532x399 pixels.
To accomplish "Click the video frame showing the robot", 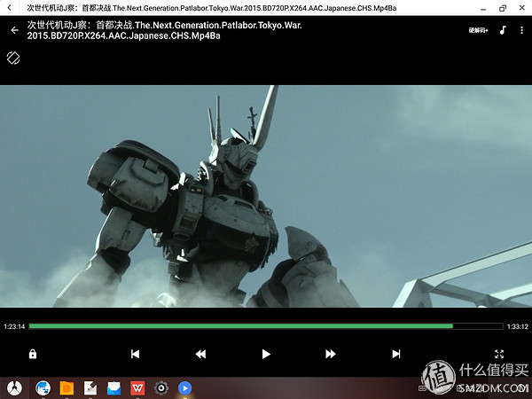I will [266, 195].
